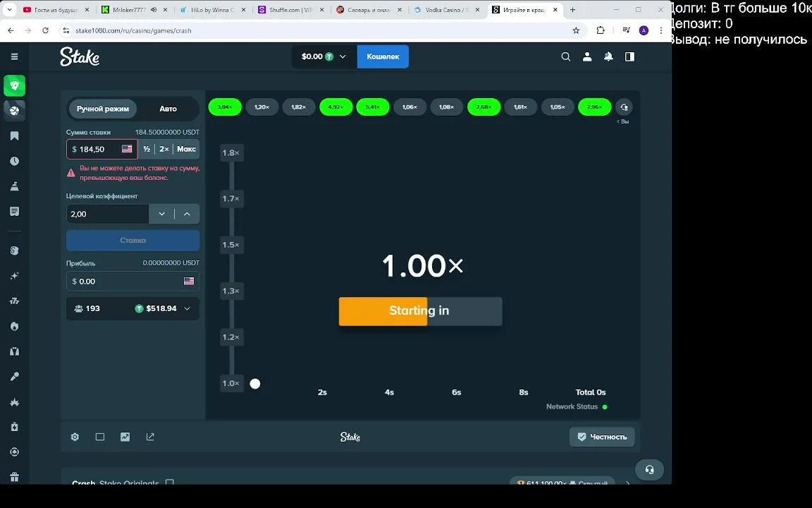The width and height of the screenshot is (812, 508).
Task: Open the challenges flag icon in sidebar
Action: click(x=15, y=186)
